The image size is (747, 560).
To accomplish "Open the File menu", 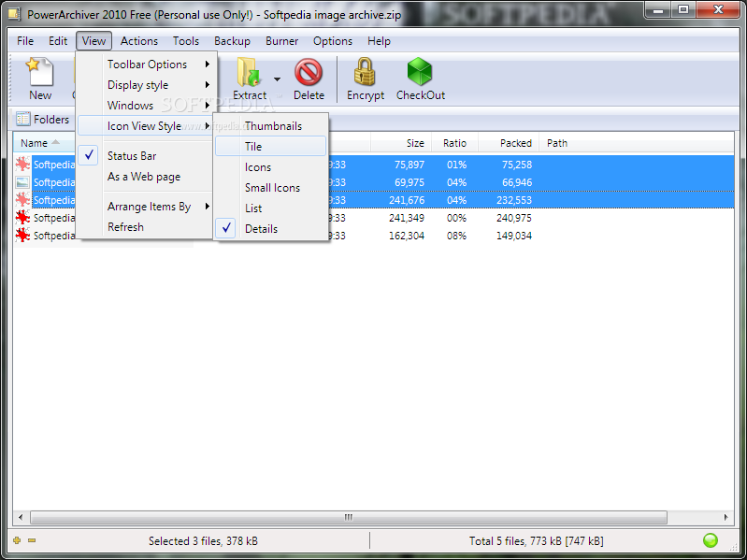I will point(25,41).
